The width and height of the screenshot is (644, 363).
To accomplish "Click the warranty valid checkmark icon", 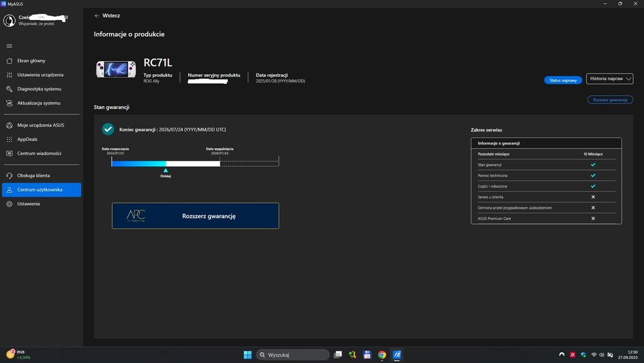I will click(x=108, y=129).
